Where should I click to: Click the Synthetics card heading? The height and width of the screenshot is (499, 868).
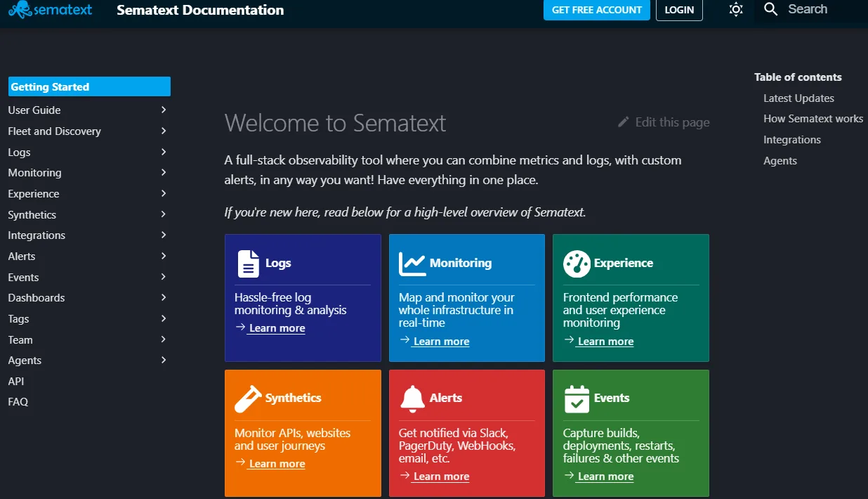click(293, 398)
